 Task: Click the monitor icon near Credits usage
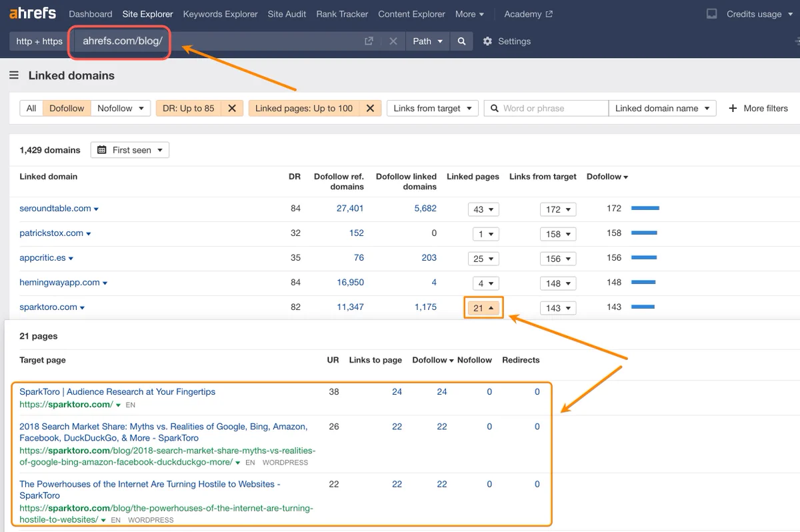point(712,13)
